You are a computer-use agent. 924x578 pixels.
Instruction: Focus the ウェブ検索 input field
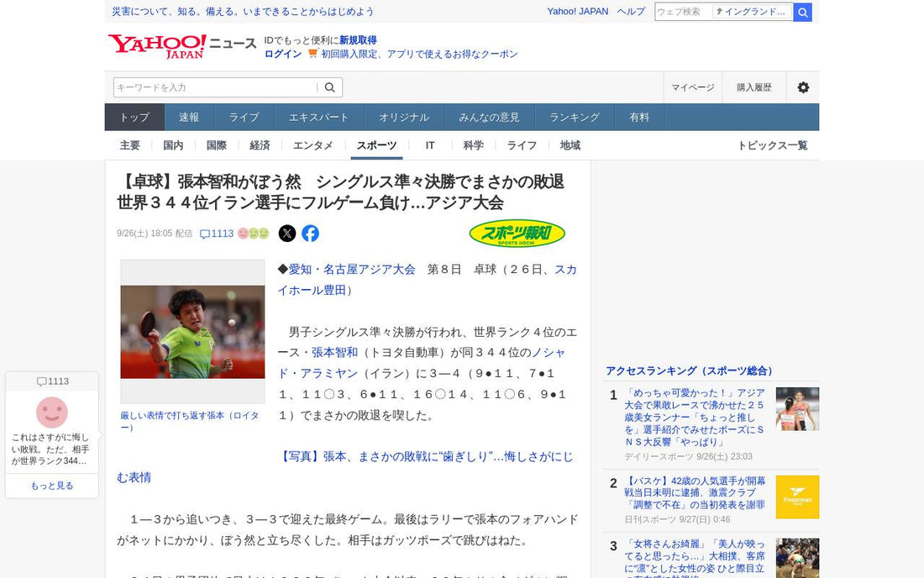click(683, 12)
